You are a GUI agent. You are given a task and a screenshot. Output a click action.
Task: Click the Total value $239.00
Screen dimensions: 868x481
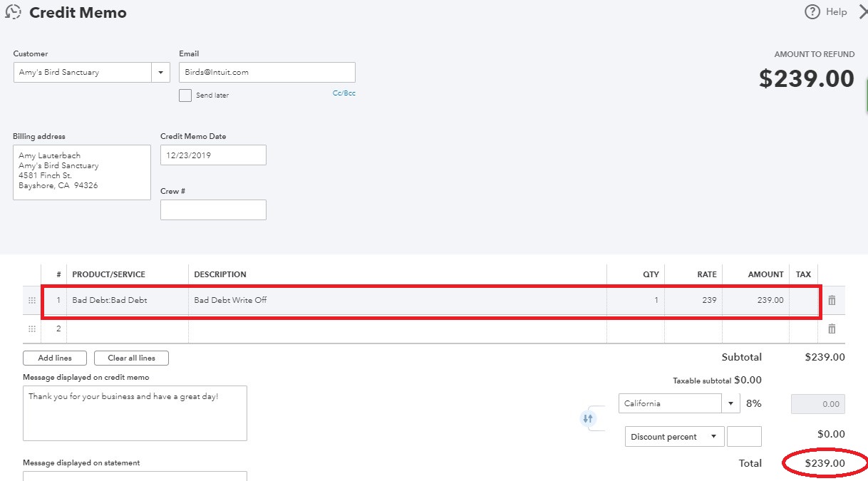[x=825, y=463]
